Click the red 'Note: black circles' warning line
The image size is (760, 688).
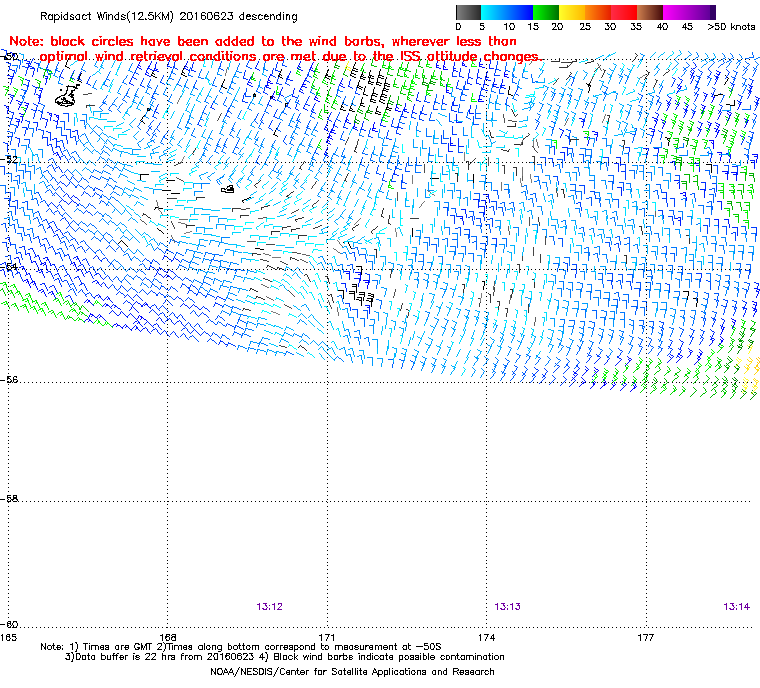pos(263,41)
